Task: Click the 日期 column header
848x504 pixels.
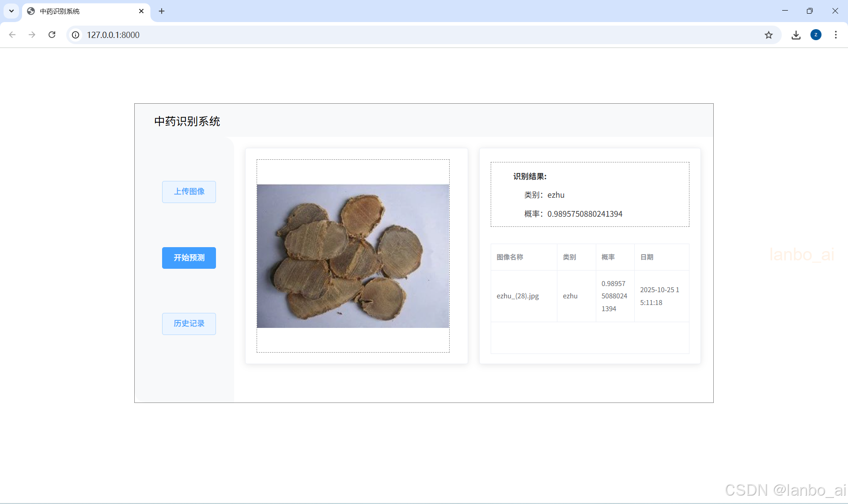Action: 647,257
